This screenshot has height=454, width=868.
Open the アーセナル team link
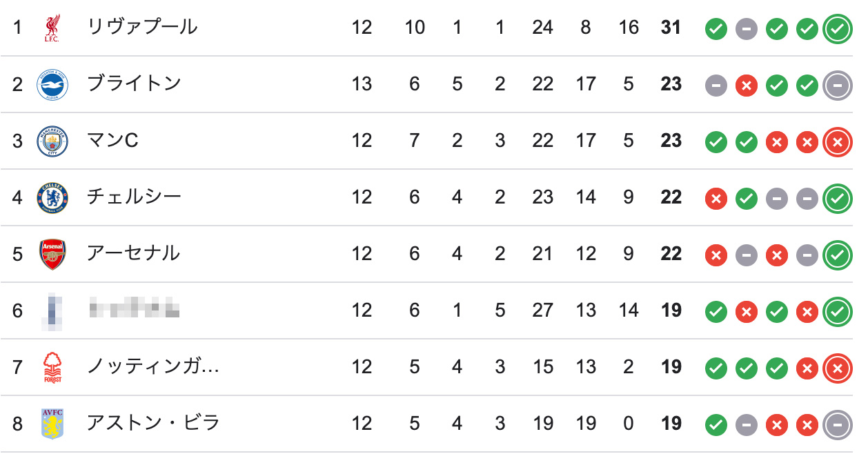(133, 254)
